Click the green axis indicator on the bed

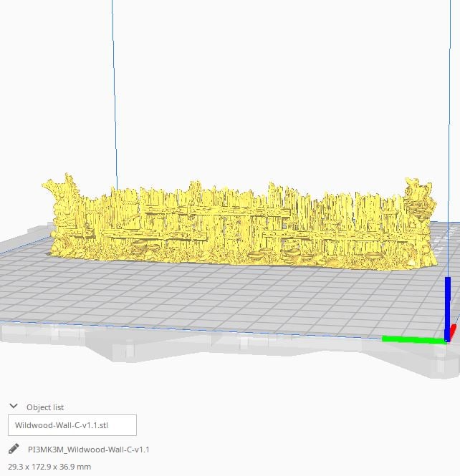413,340
